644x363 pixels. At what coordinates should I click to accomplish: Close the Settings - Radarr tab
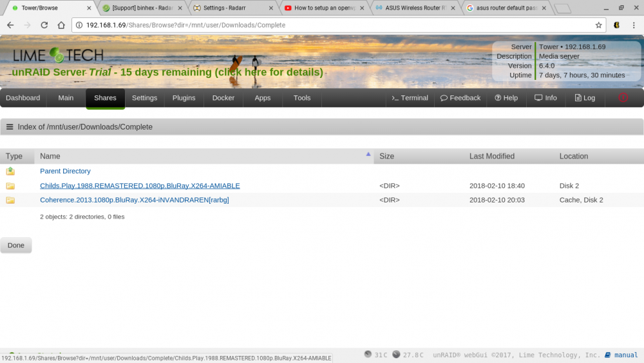(270, 8)
